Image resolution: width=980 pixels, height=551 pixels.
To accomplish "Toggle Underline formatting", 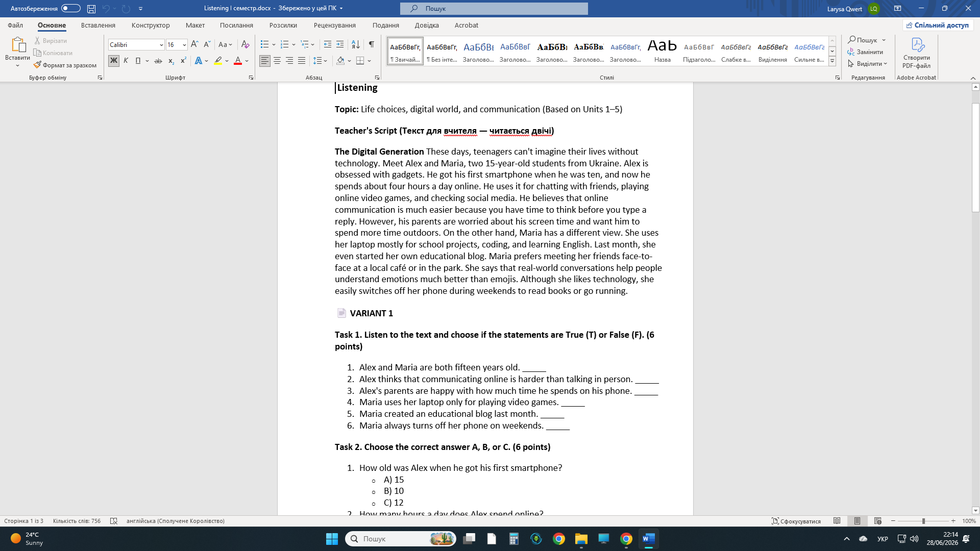I will point(138,61).
